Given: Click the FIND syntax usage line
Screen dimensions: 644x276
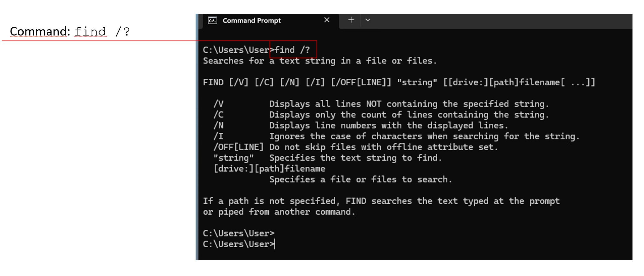Looking at the screenshot, I should pos(399,83).
